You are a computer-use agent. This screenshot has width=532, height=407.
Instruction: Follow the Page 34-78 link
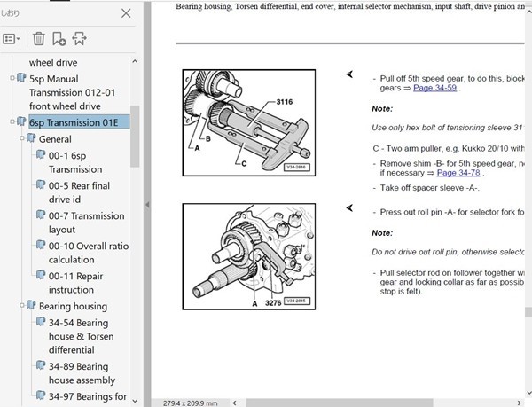(x=458, y=173)
